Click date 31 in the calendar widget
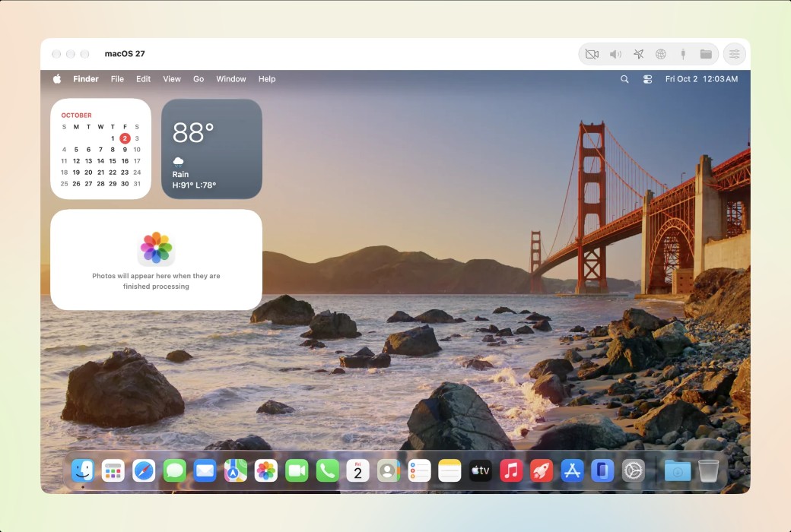Image resolution: width=791 pixels, height=532 pixels. tap(137, 184)
